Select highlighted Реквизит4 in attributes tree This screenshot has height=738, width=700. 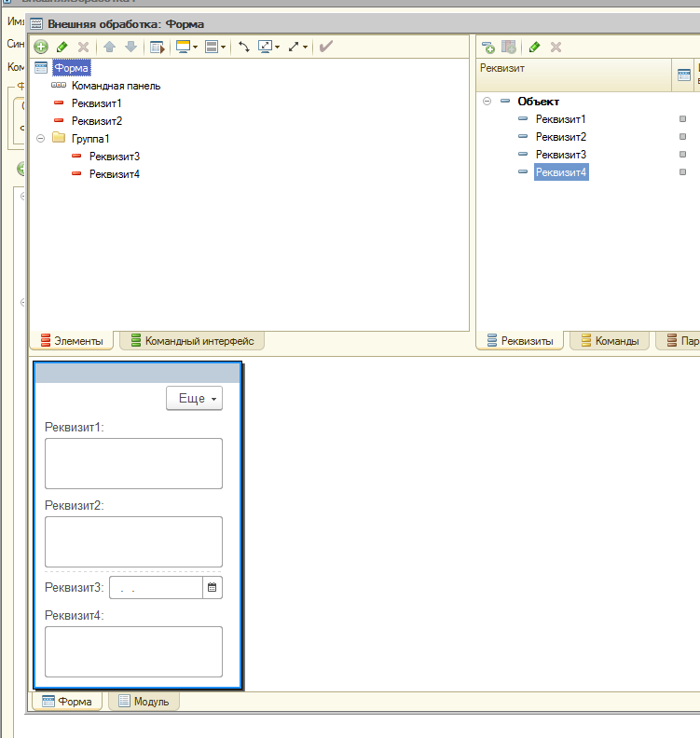click(x=561, y=172)
